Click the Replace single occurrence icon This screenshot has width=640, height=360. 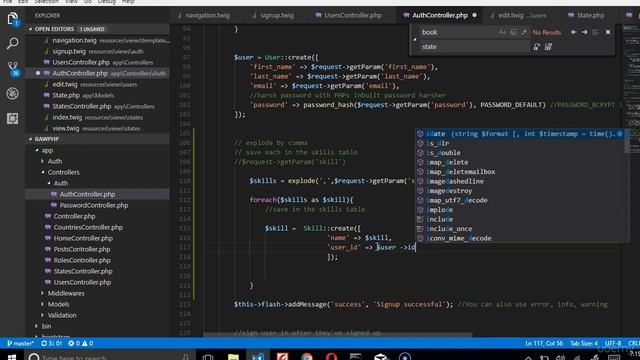536,47
